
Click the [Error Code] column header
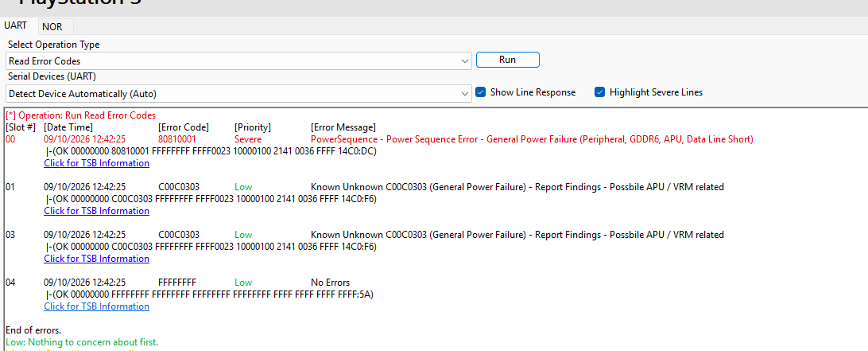[184, 127]
